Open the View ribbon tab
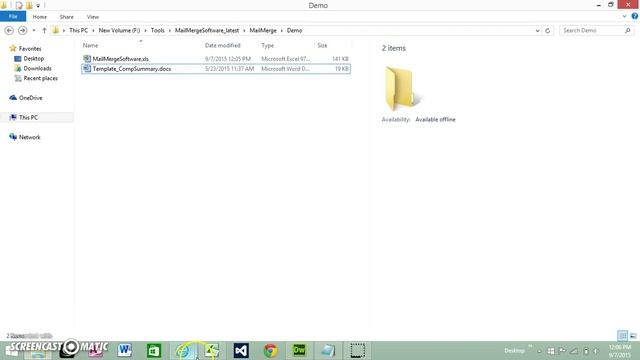 tap(93, 17)
